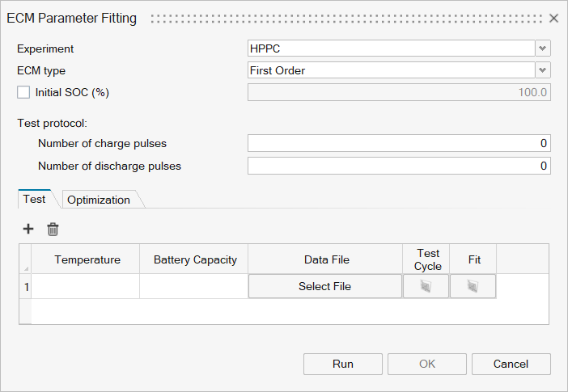Click the plus icon to add a test row
Screen dimensions: 568x392
(x=28, y=229)
